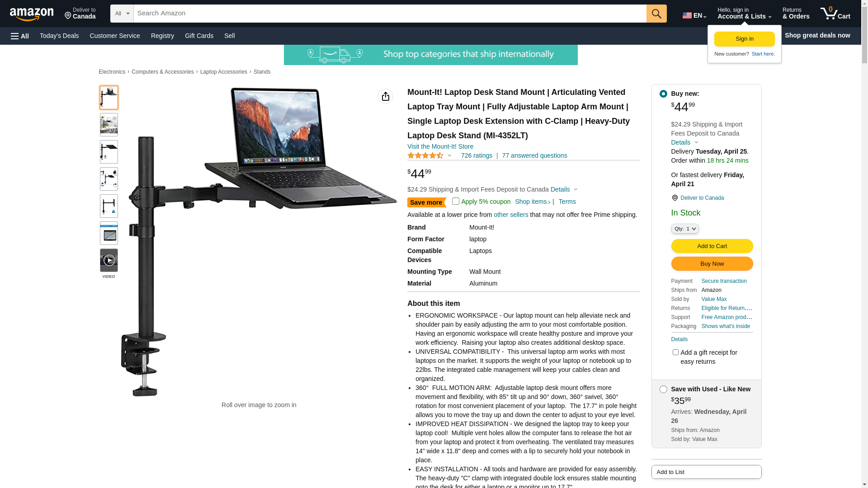Image resolution: width=868 pixels, height=488 pixels.
Task: Select the Save with Used radio button
Action: 663,389
